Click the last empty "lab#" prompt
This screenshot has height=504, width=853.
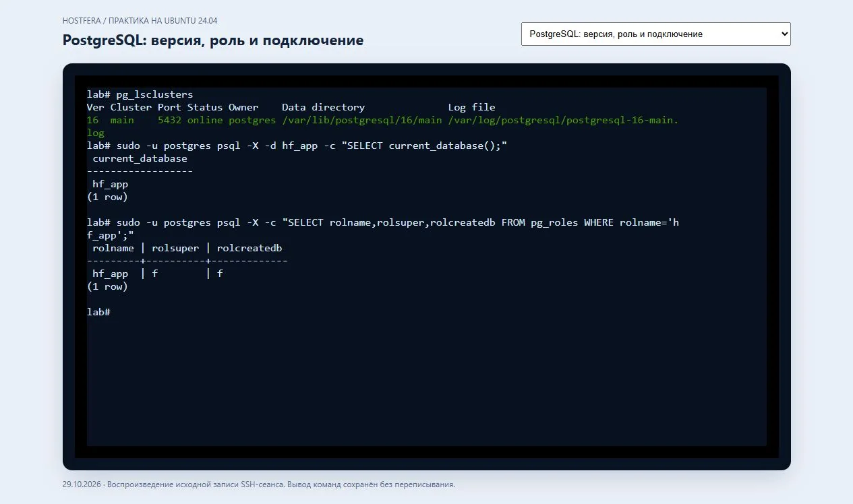coord(98,312)
